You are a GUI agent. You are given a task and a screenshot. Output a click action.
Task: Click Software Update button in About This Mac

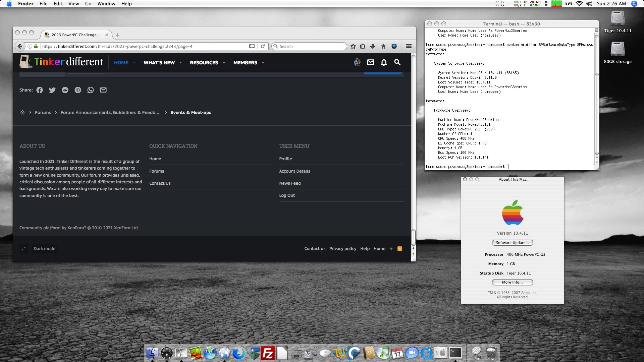(x=512, y=243)
